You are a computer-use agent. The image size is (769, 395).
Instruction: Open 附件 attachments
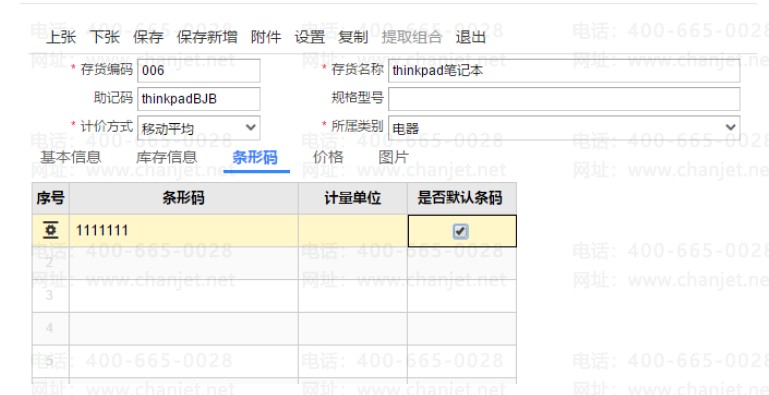pyautogui.click(x=266, y=37)
